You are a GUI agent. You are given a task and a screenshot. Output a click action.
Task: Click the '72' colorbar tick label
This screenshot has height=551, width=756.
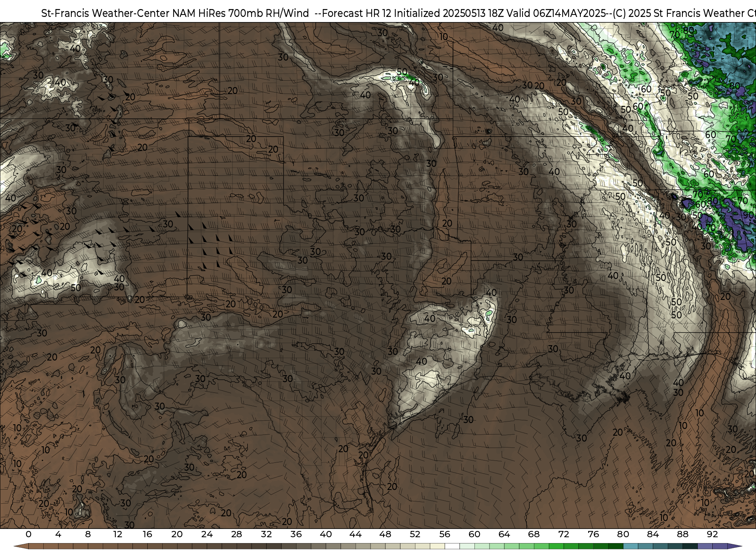coord(563,534)
